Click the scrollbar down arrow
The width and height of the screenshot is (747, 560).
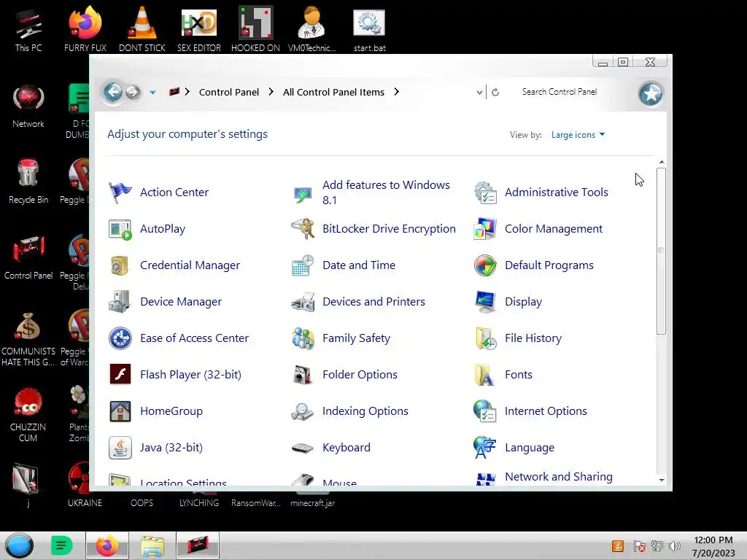coord(661,480)
